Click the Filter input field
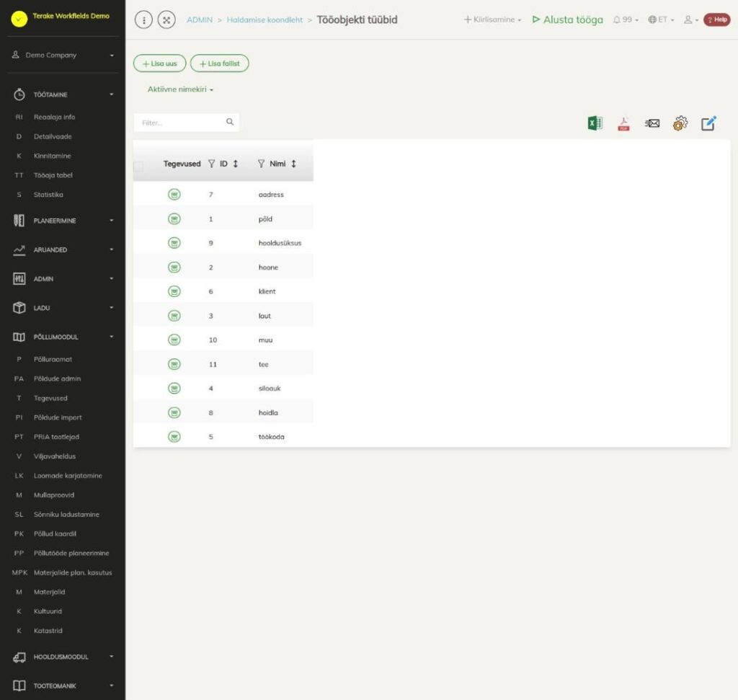Viewport: 738px width, 700px height. point(187,123)
